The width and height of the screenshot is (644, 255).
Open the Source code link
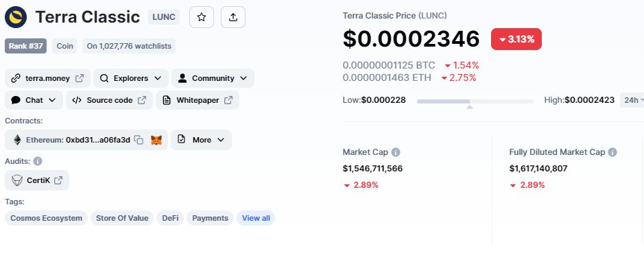(x=109, y=100)
